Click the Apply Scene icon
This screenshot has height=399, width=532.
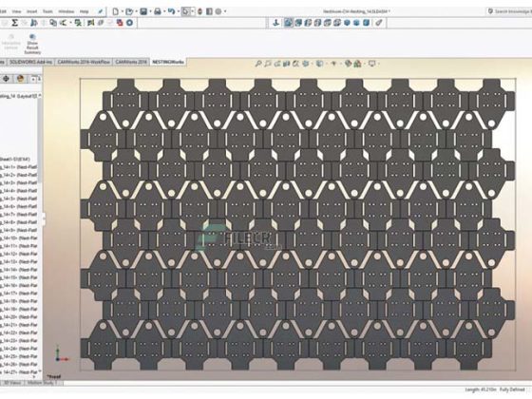tap(357, 64)
